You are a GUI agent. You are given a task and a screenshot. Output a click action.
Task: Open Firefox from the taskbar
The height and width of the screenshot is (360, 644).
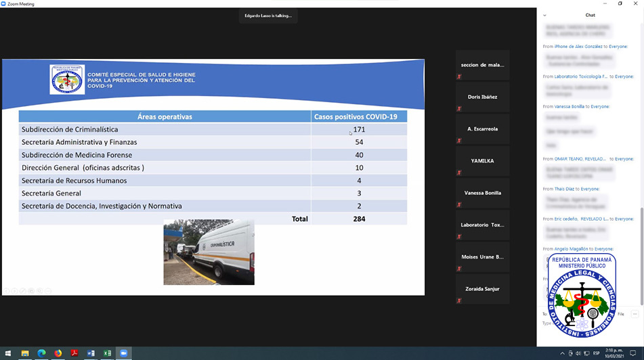coord(58,353)
